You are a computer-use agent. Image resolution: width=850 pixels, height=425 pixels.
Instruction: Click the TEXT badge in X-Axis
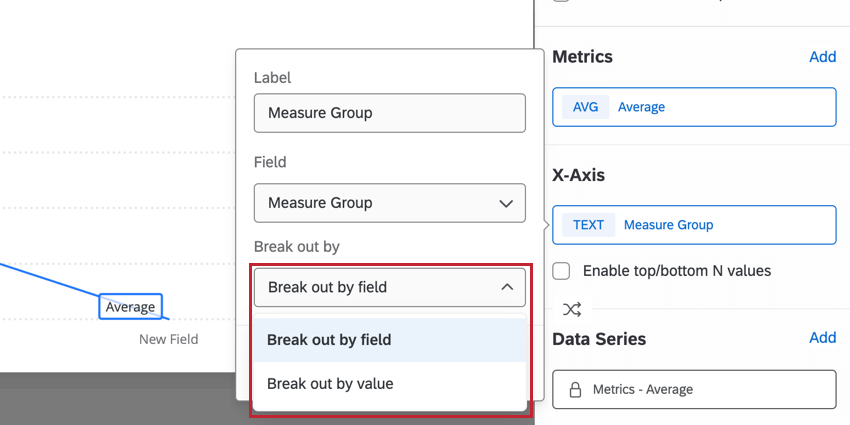pos(588,225)
